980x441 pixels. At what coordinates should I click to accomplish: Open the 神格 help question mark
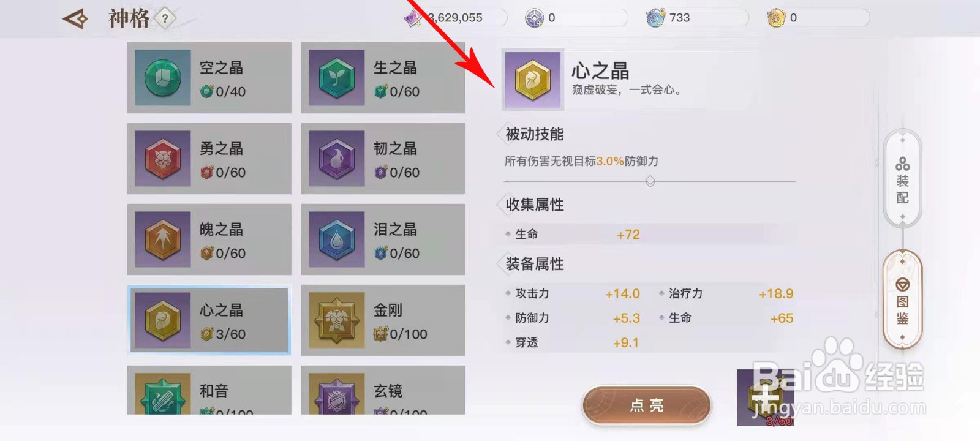click(x=165, y=18)
